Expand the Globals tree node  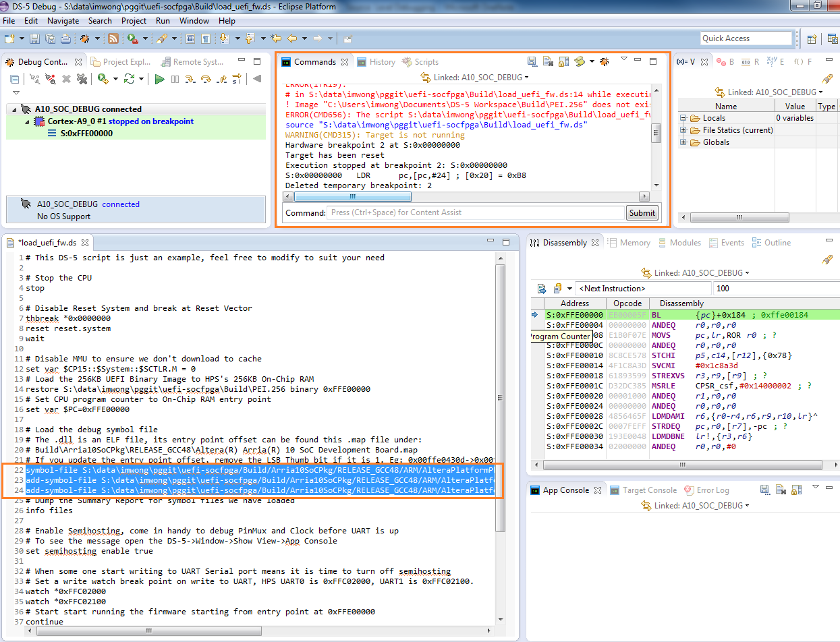pos(683,142)
